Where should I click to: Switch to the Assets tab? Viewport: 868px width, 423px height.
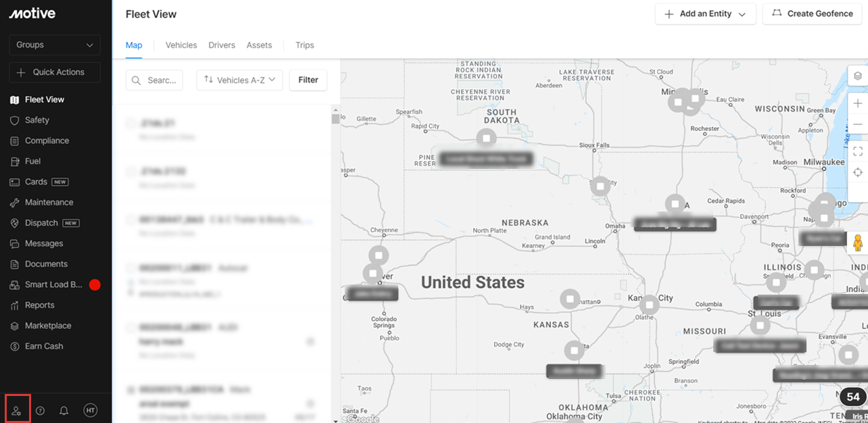(259, 45)
